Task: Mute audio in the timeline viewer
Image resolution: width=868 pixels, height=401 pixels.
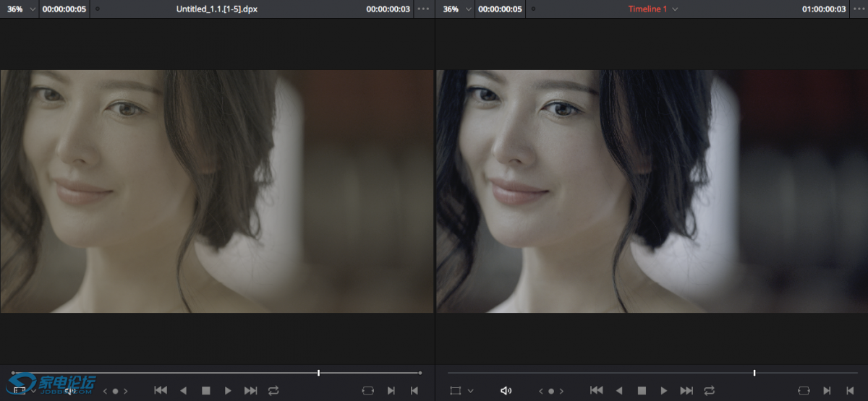Action: 506,390
